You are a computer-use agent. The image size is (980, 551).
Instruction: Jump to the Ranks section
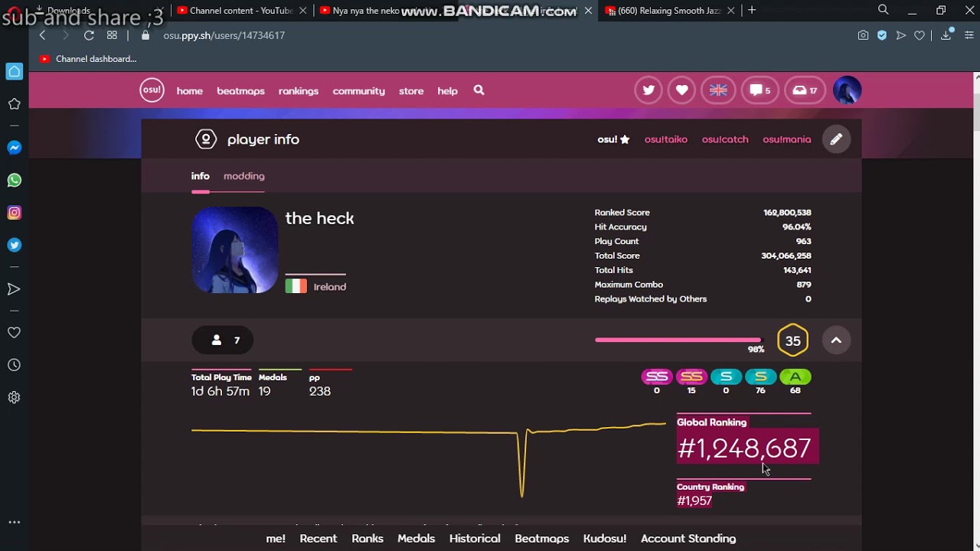click(x=367, y=539)
